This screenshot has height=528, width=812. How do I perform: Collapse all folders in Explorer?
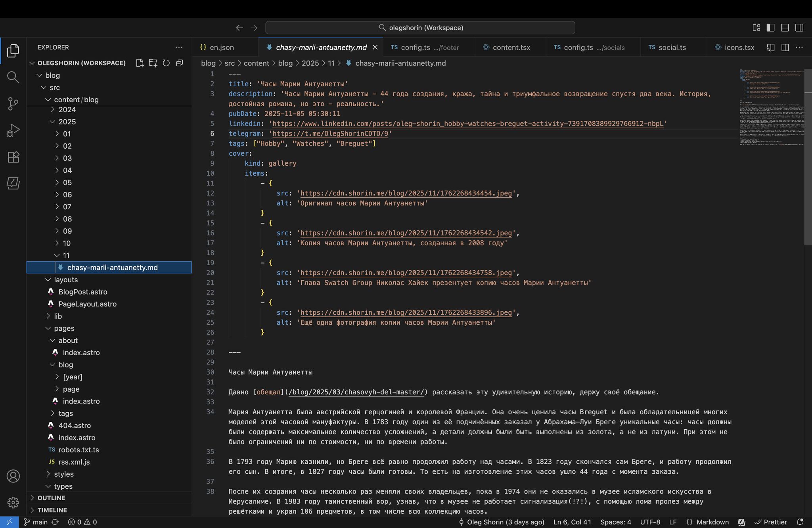click(x=180, y=63)
